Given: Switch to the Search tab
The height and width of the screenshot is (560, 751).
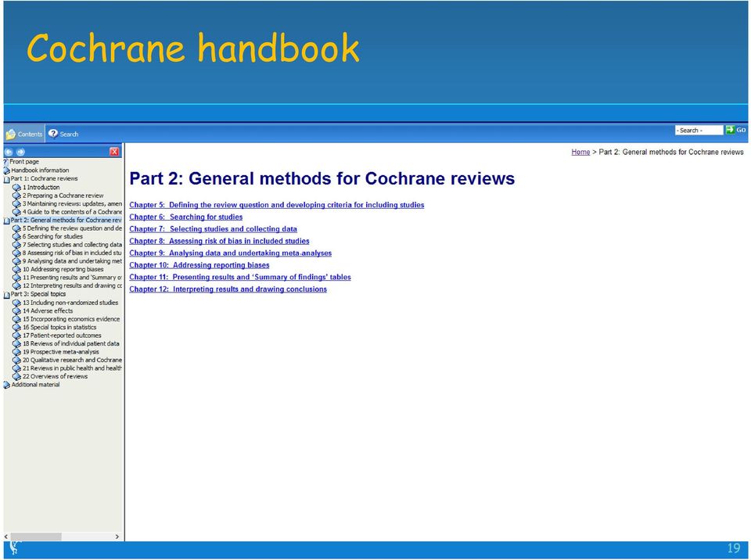Looking at the screenshot, I should coord(63,134).
